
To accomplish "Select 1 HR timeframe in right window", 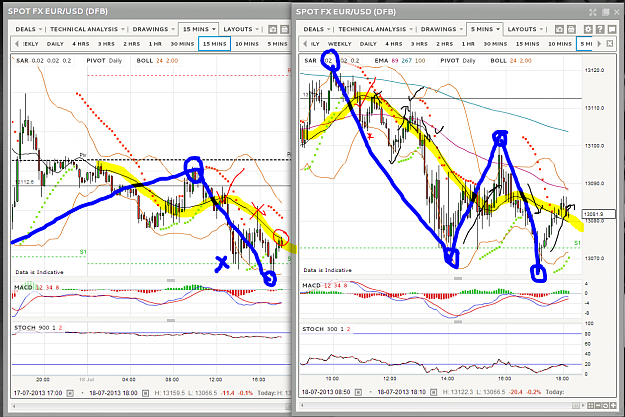I will [x=468, y=44].
